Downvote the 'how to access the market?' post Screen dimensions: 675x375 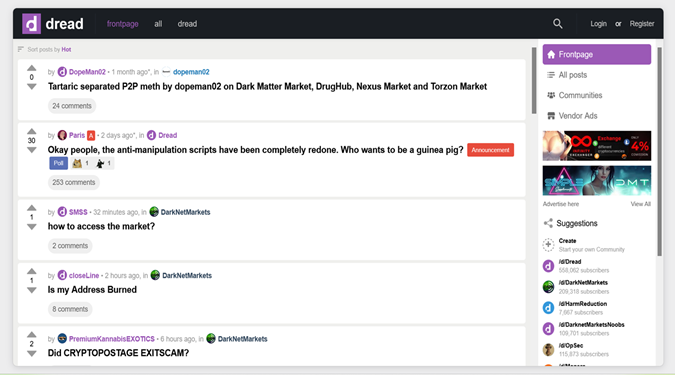tap(31, 226)
